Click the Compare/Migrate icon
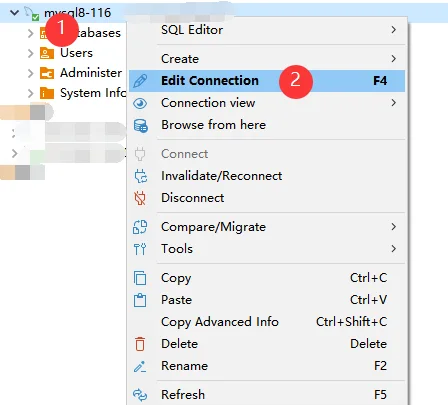Image resolution: width=448 pixels, height=405 pixels. click(x=140, y=227)
